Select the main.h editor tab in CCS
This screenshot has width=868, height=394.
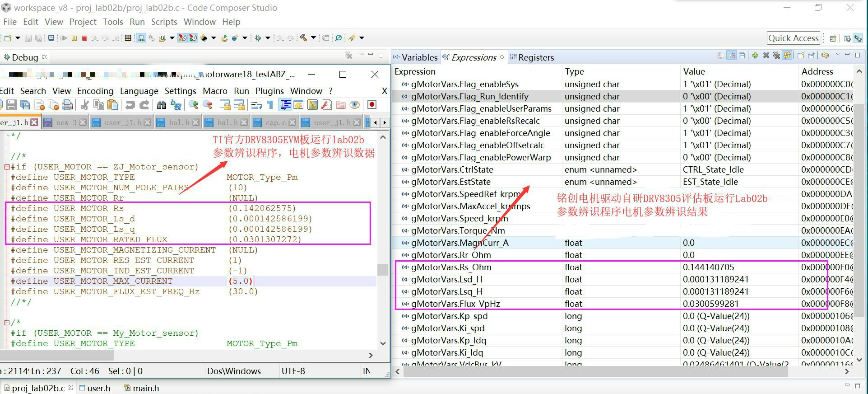click(x=142, y=388)
